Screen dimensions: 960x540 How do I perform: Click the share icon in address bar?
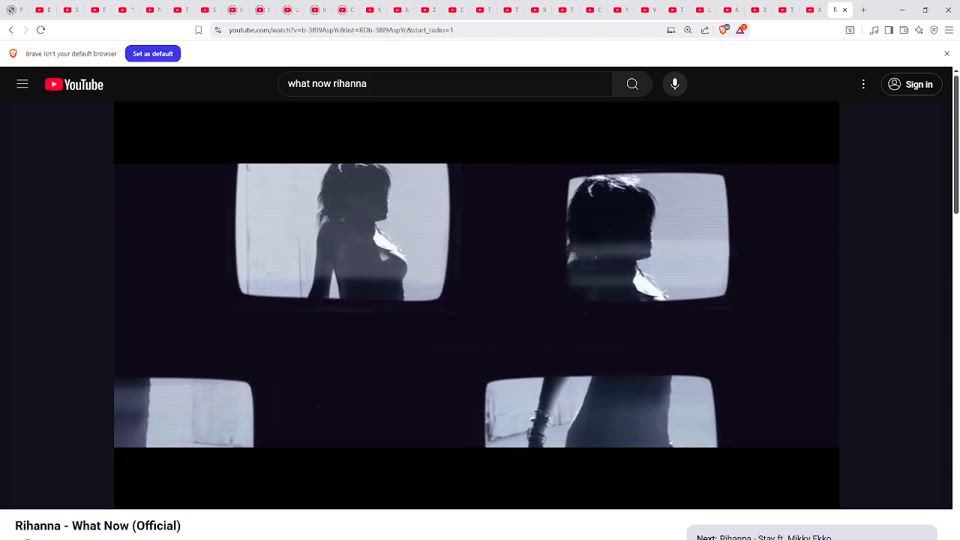[705, 30]
